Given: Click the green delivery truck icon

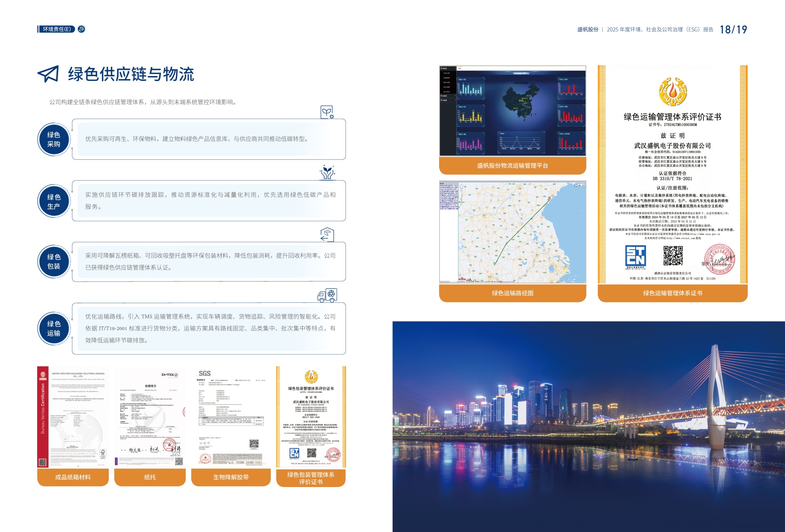Looking at the screenshot, I should coord(327,295).
